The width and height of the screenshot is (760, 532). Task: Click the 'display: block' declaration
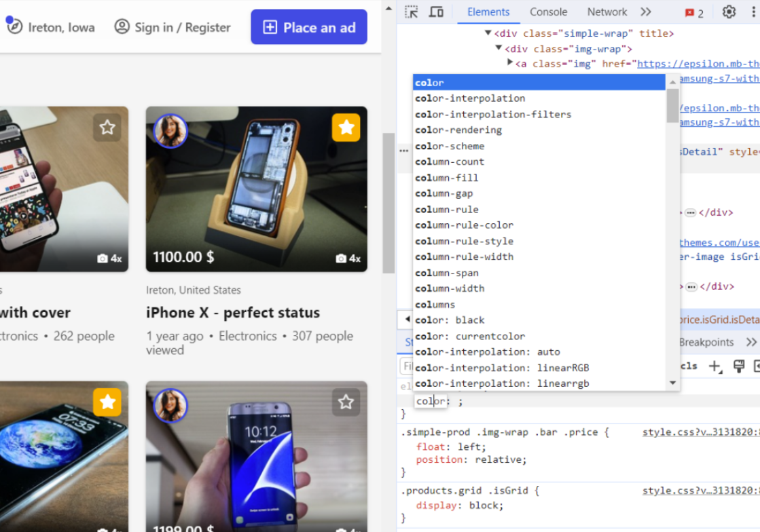460,506
